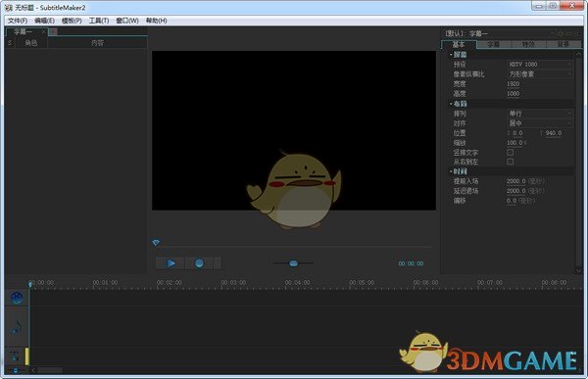The height and width of the screenshot is (379, 588).
Task: Collapse the 布局 section
Action: click(x=451, y=104)
